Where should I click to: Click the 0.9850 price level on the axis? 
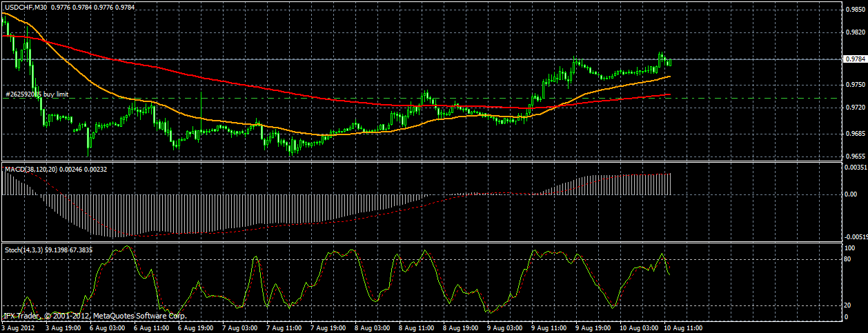click(854, 10)
